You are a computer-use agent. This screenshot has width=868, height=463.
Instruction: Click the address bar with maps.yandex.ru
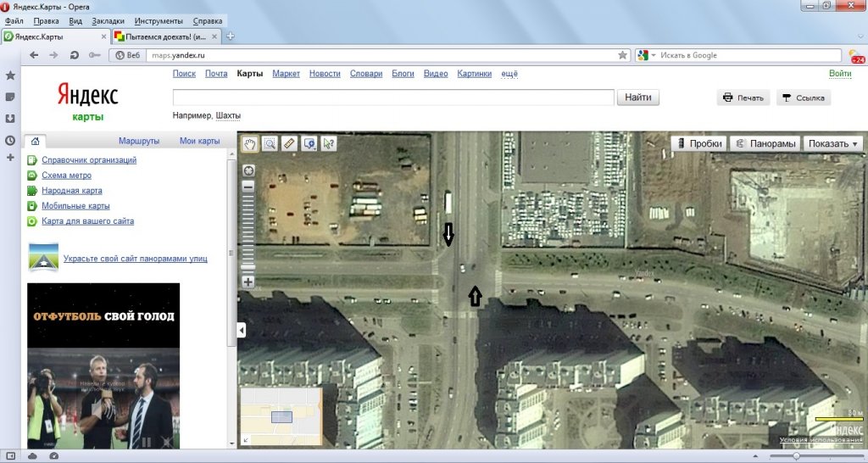[382, 55]
